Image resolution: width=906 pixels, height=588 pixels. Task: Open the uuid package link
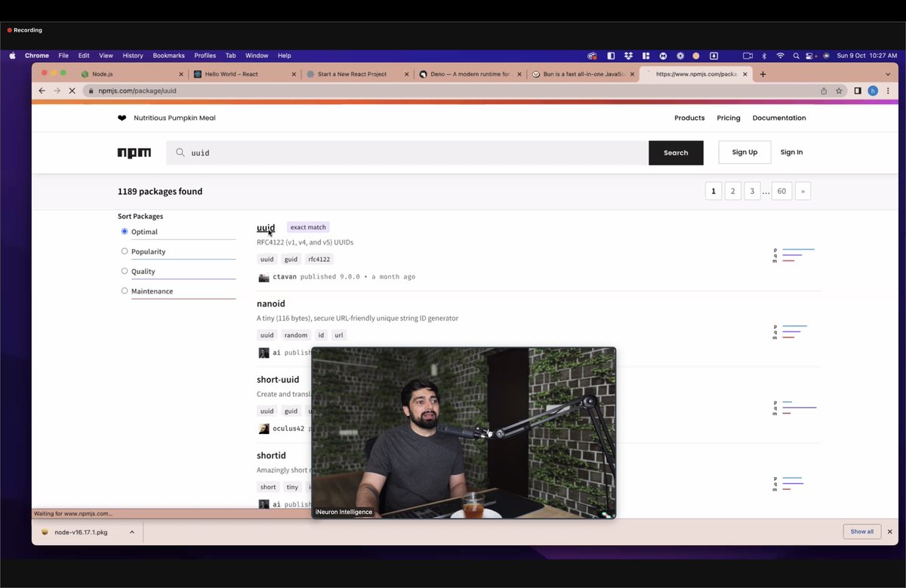tap(266, 227)
